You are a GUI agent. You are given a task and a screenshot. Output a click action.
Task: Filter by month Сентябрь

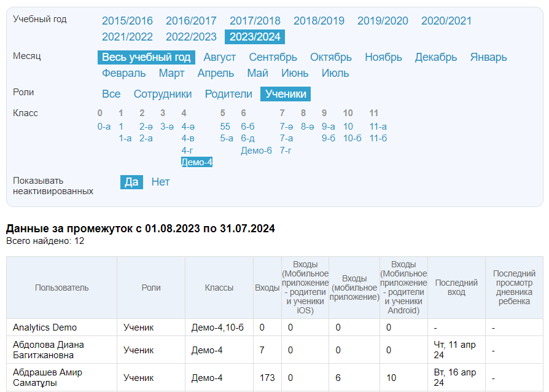[x=273, y=57]
